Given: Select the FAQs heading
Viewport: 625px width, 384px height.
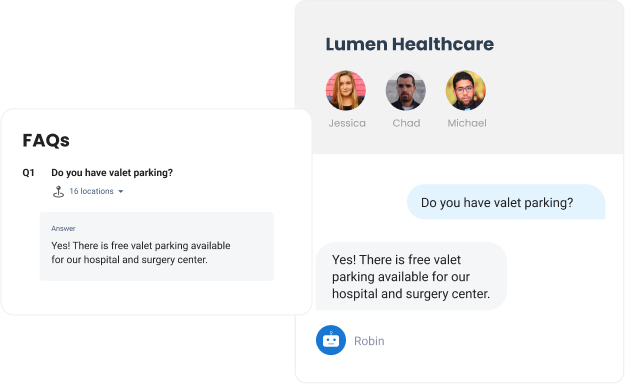Looking at the screenshot, I should coord(46,140).
